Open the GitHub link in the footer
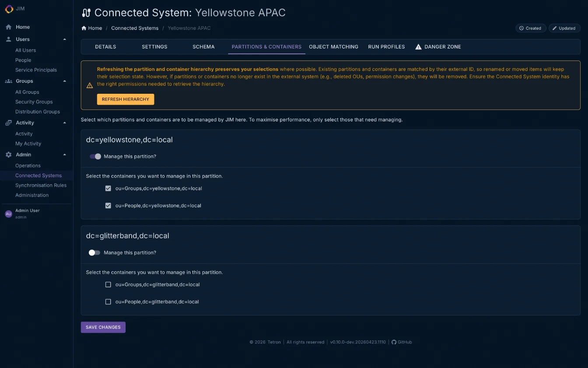Image resolution: width=588 pixels, height=368 pixels. [402, 342]
